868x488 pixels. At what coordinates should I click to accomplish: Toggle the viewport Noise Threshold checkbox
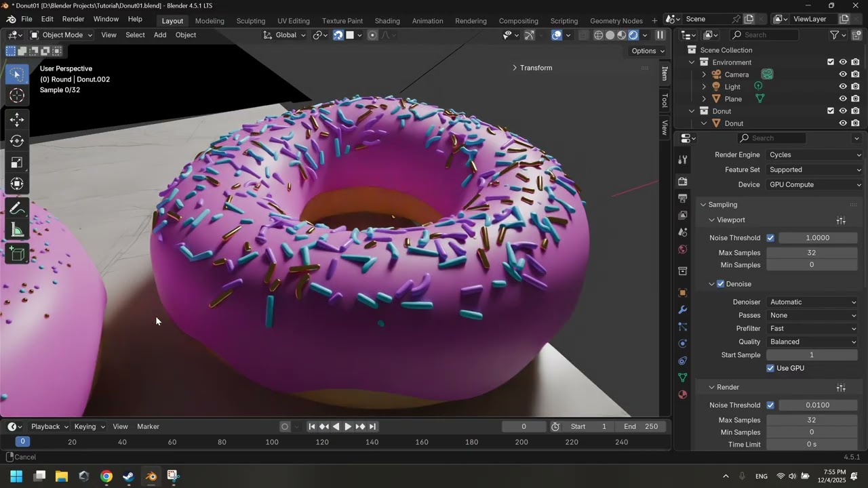click(x=770, y=238)
